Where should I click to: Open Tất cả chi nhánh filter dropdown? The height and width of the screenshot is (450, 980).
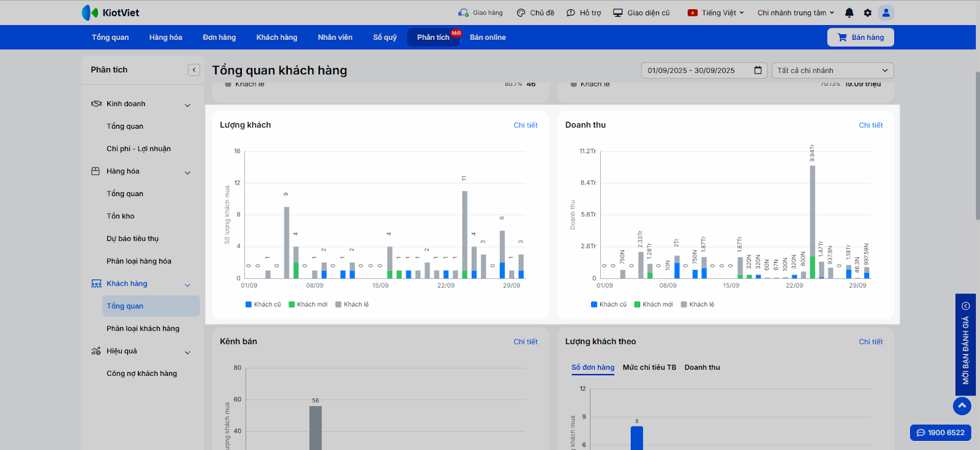[x=833, y=70]
